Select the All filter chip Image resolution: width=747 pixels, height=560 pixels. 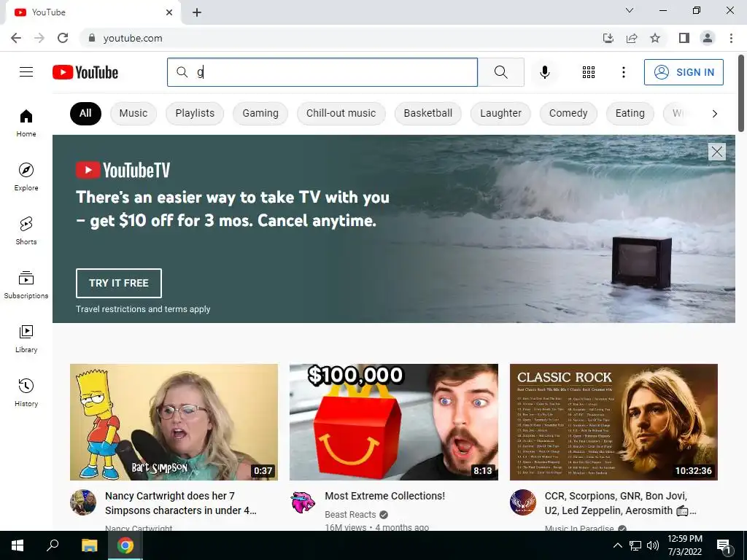coord(85,113)
